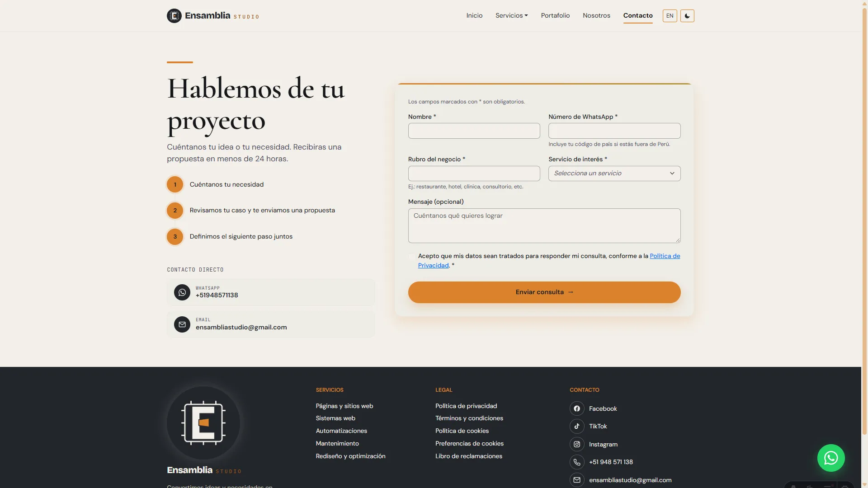Go to the Portafolio page
The width and height of the screenshot is (868, 488).
[x=555, y=15]
